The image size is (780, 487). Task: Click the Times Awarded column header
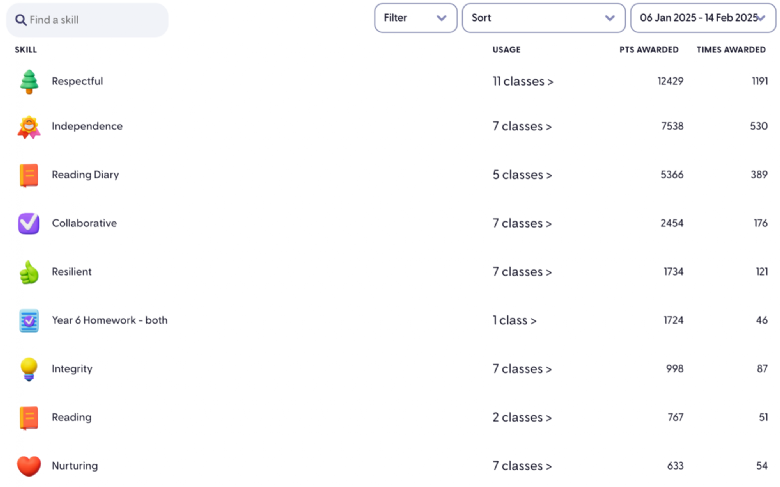tap(731, 50)
